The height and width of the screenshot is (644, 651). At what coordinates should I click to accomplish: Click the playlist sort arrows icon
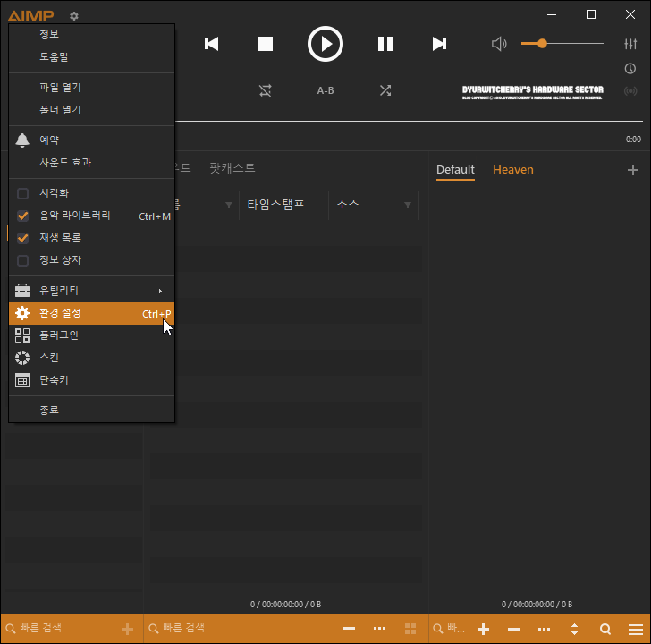[x=575, y=629]
